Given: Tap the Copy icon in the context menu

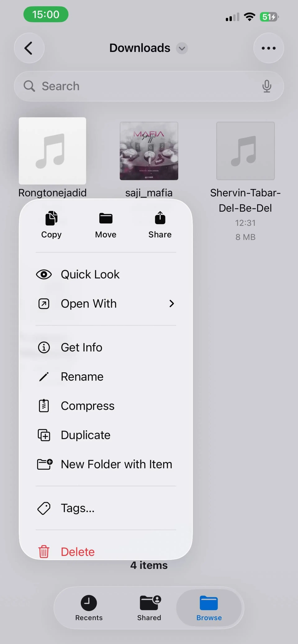Looking at the screenshot, I should [x=51, y=218].
